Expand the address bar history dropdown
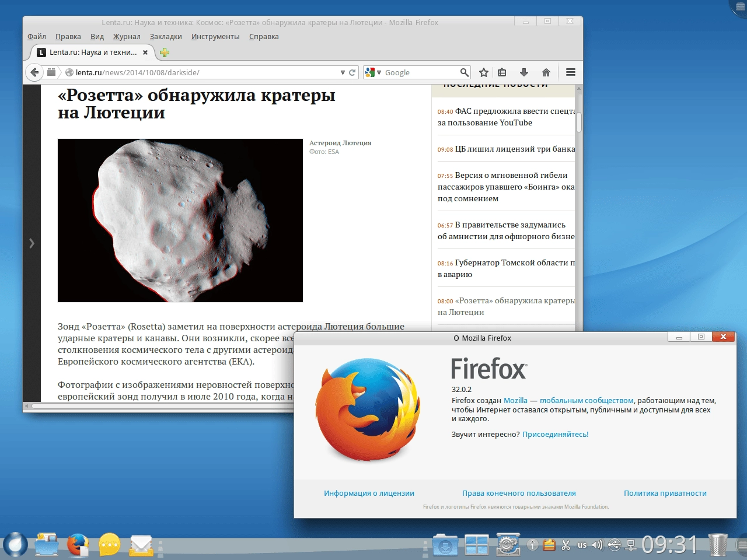 (343, 72)
